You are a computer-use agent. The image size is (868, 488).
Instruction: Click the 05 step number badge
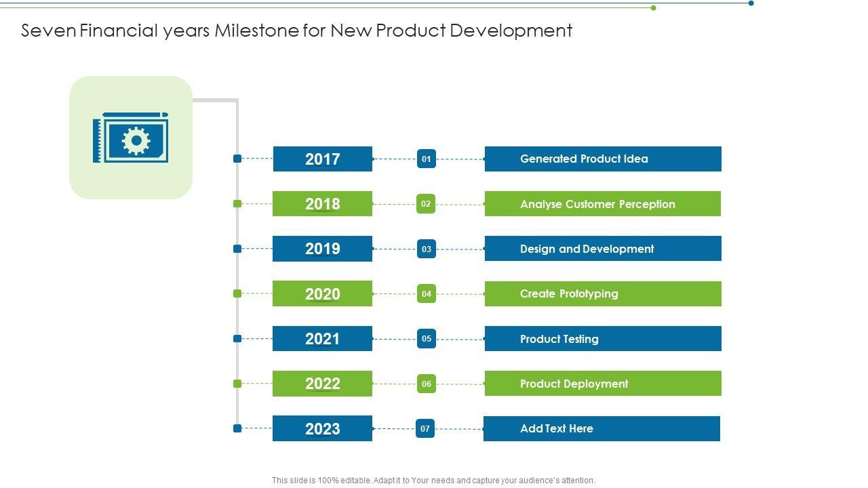(426, 339)
